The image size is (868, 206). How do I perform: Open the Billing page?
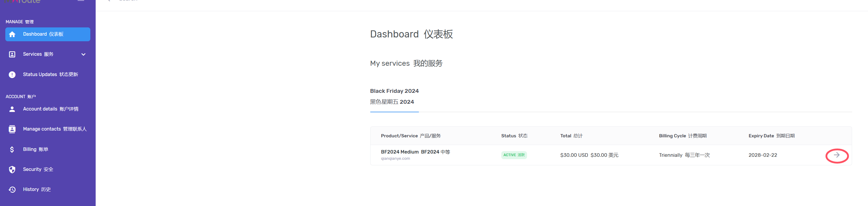[x=35, y=149]
